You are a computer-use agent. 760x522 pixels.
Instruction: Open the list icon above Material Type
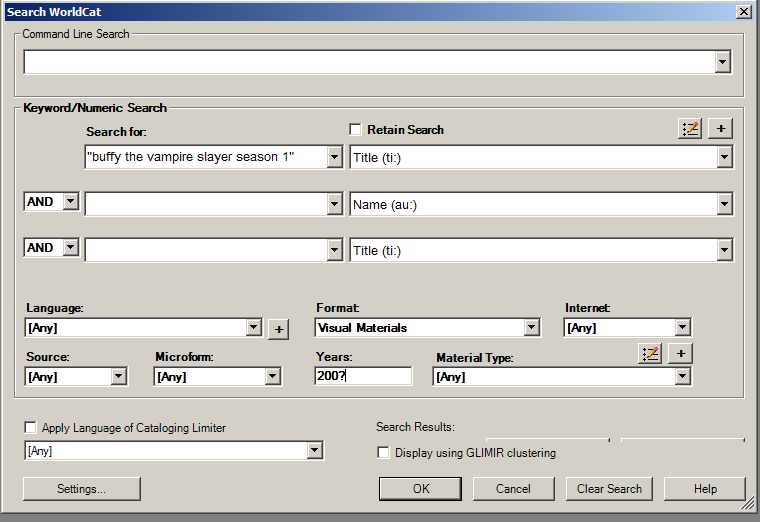650,354
